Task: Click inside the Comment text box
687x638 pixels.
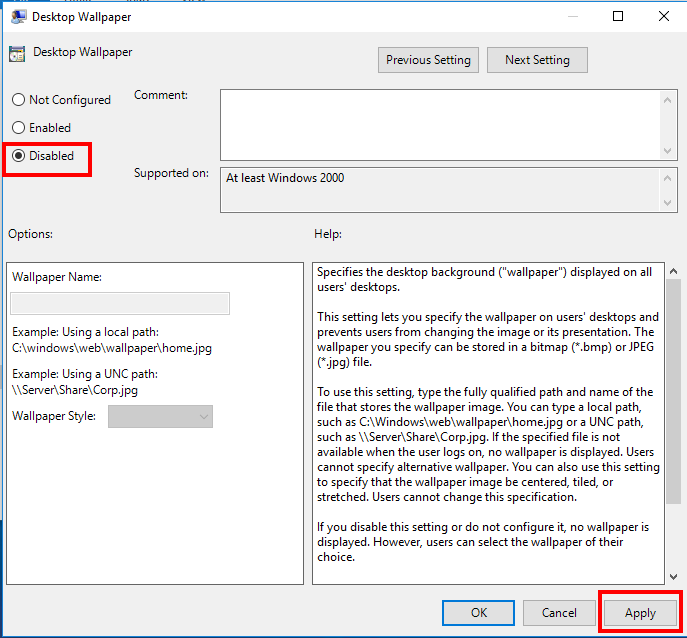Action: click(440, 125)
